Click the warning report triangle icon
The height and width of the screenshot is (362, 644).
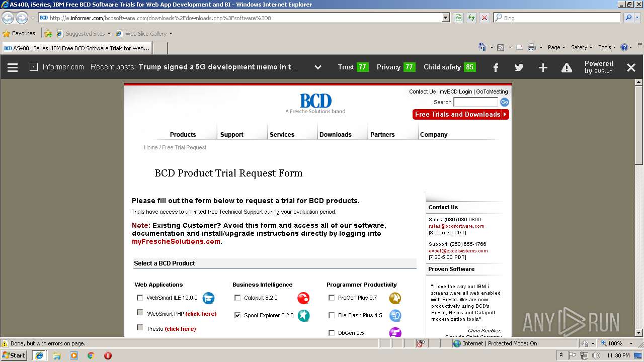coord(567,67)
